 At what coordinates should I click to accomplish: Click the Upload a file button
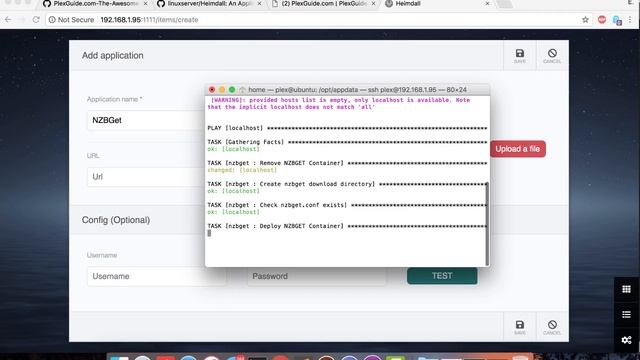[518, 149]
